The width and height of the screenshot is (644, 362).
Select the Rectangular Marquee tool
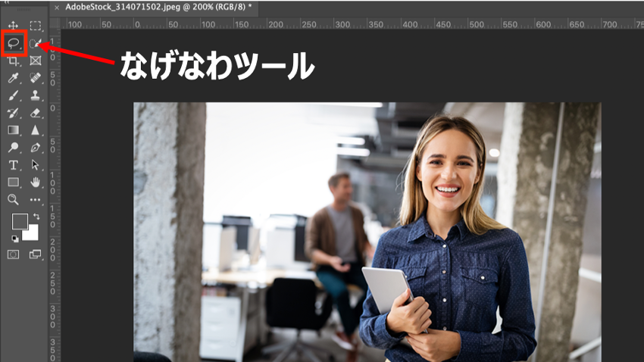click(36, 26)
